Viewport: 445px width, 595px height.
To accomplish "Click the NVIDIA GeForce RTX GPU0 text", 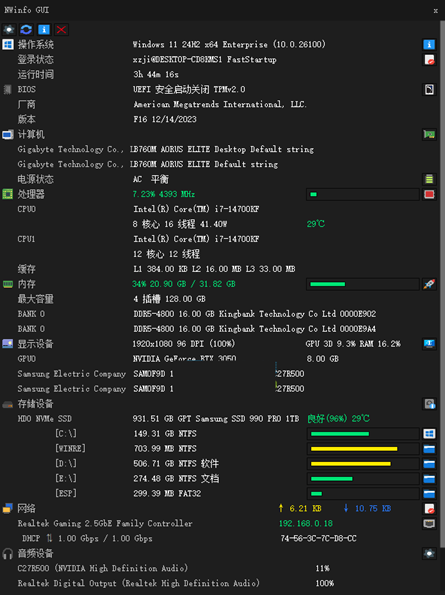I will (x=184, y=359).
